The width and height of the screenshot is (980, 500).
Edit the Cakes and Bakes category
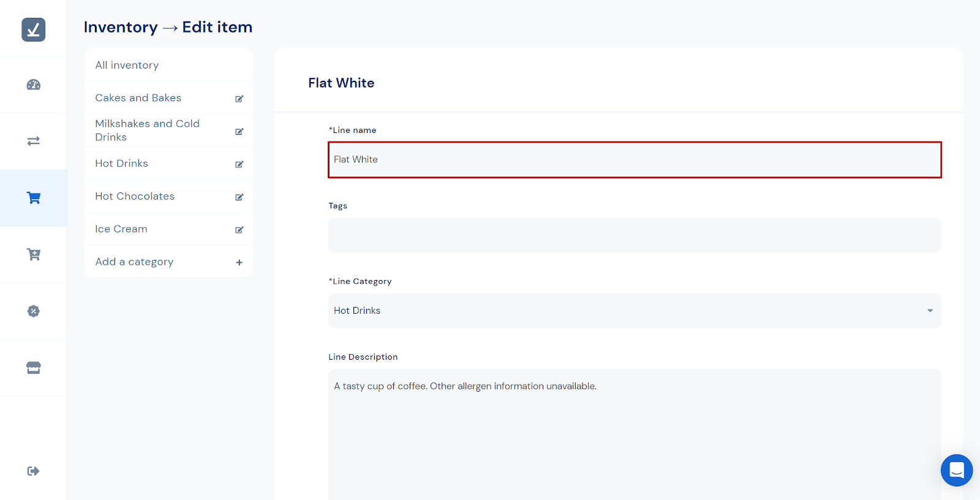click(239, 99)
